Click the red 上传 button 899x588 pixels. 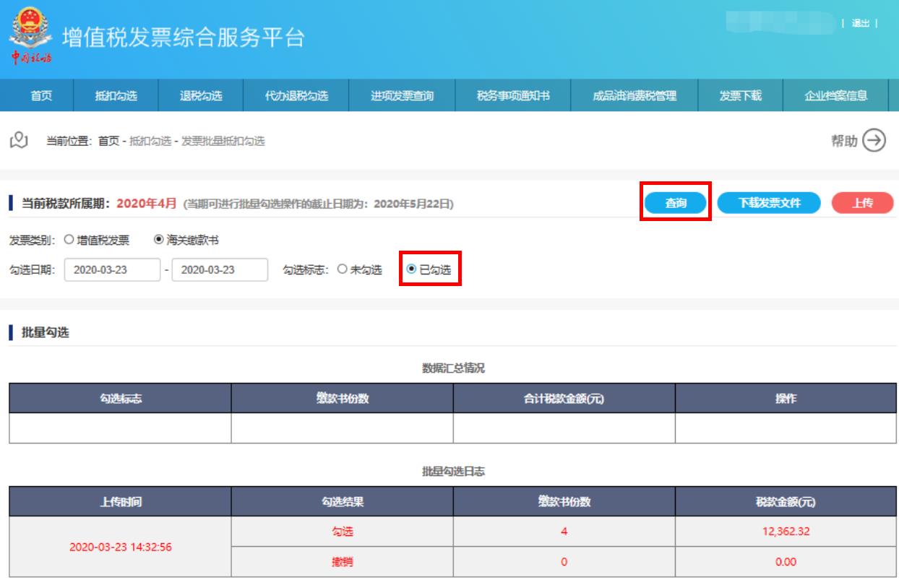click(x=861, y=204)
